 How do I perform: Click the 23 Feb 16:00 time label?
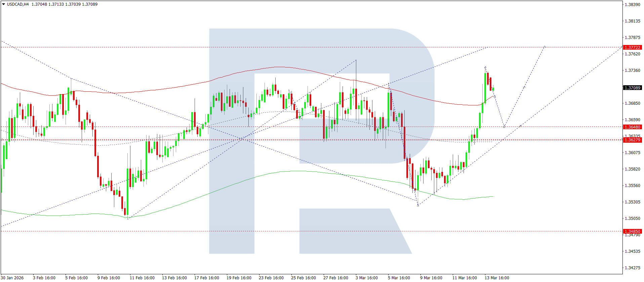pos(271,278)
